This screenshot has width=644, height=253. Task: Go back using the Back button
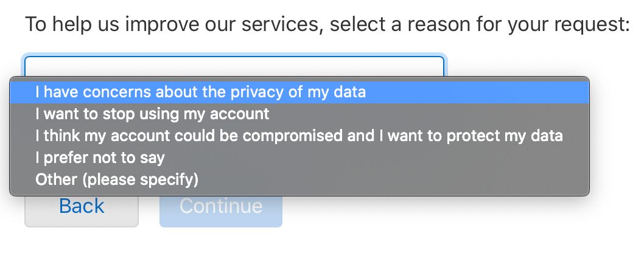tap(82, 206)
